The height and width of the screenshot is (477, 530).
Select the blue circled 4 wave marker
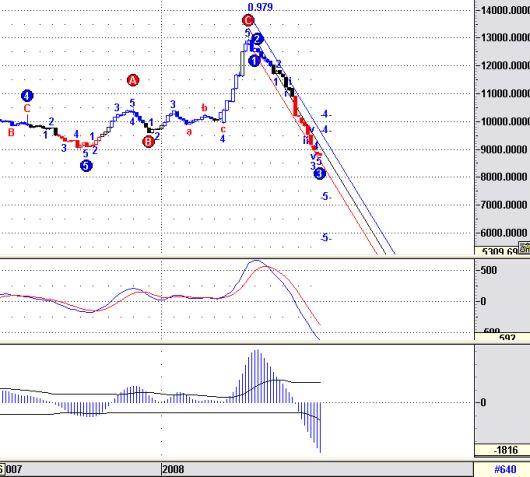[x=27, y=96]
